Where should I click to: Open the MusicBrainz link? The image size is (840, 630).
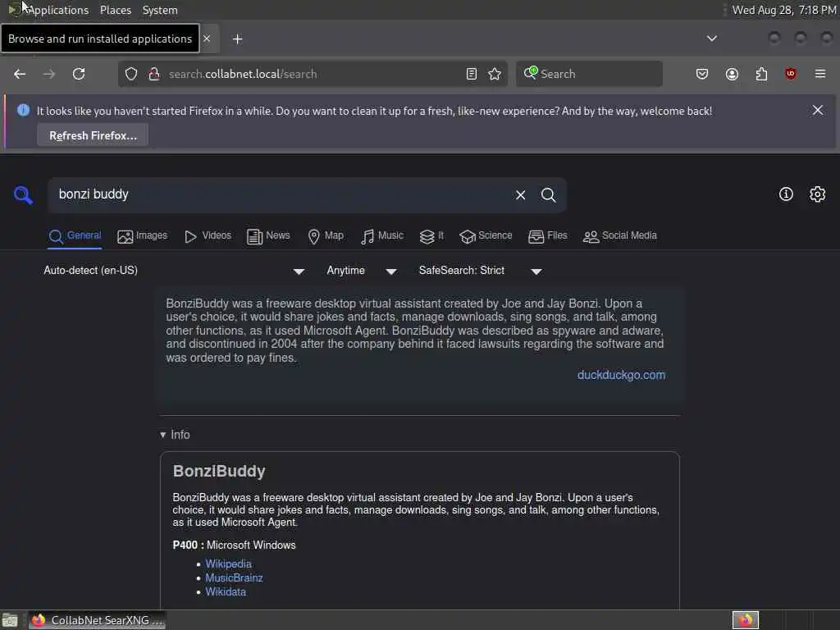tap(234, 578)
